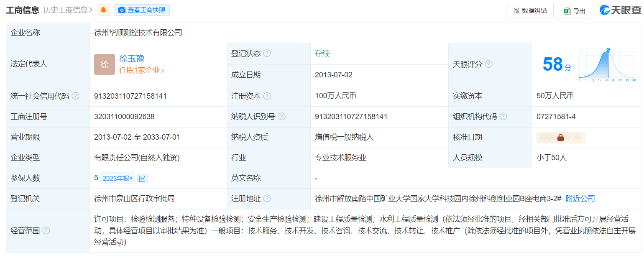
Task: Open the 2023年报 dropdown tag
Action: (x=118, y=179)
